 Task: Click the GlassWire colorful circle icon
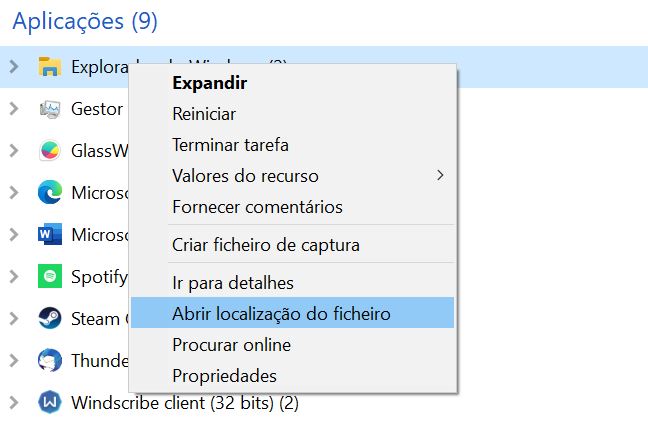point(50,151)
